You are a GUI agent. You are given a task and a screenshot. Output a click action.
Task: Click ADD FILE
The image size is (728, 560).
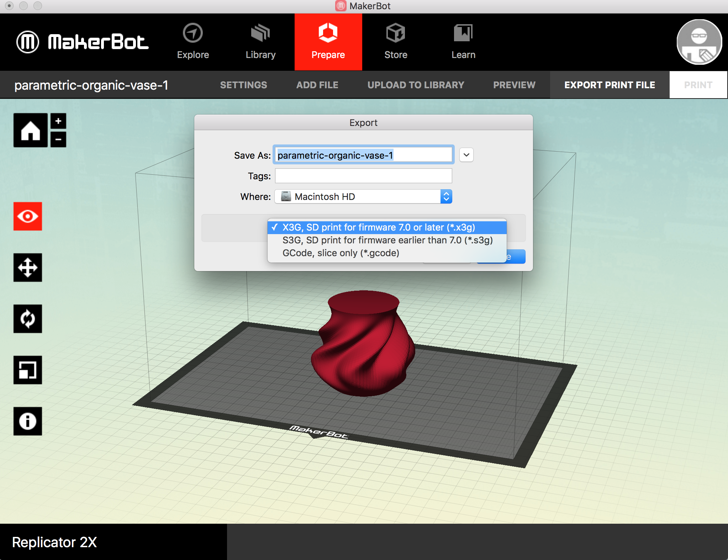pos(317,85)
